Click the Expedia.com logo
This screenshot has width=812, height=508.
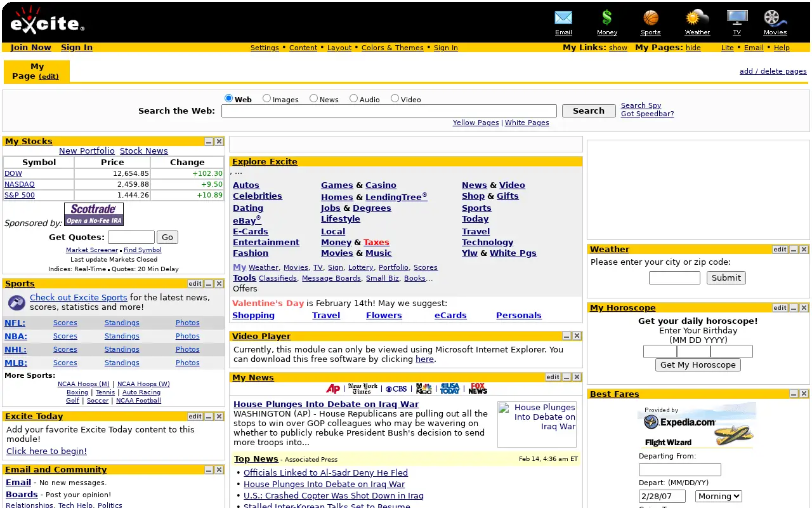pos(679,422)
